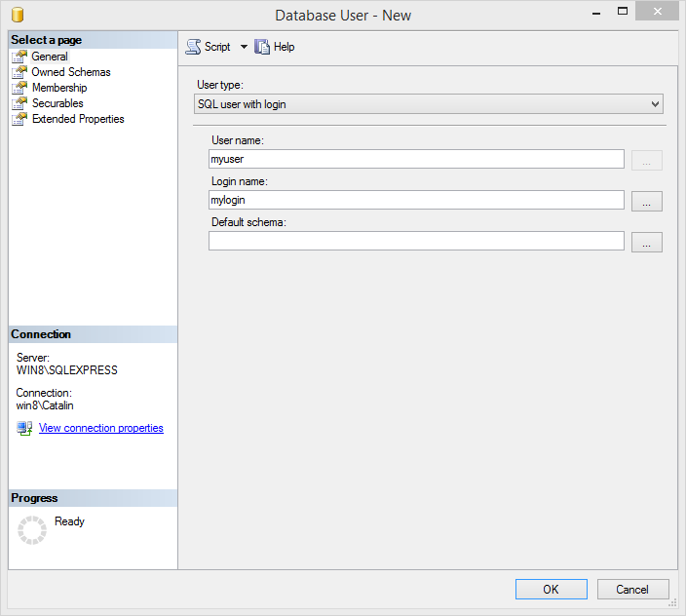Click the Help text in the toolbar
The image size is (686, 616).
pos(284,47)
